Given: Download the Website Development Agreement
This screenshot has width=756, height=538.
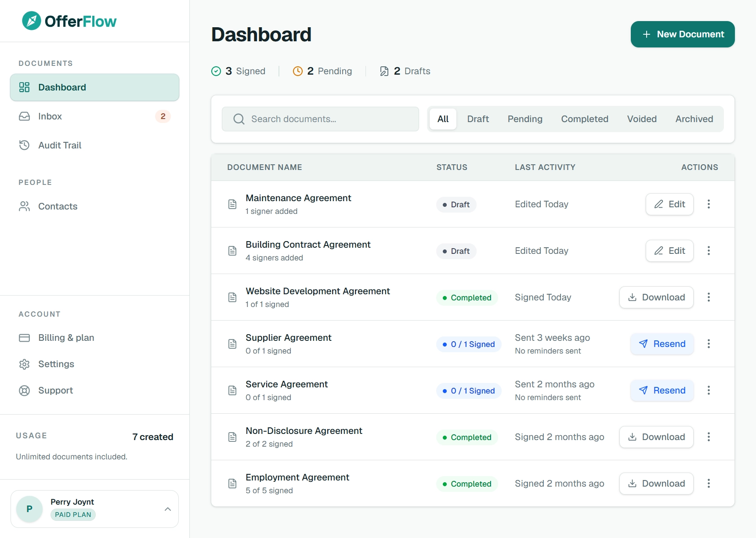Looking at the screenshot, I should pyautogui.click(x=656, y=297).
